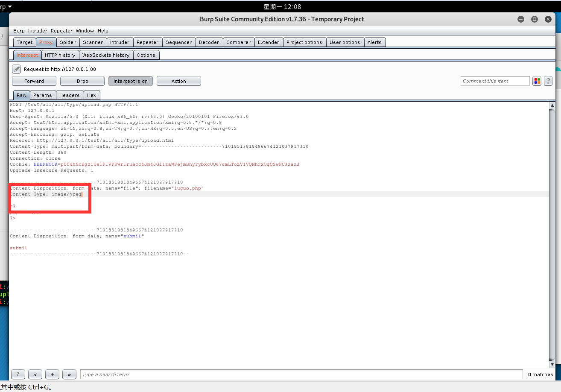Open the HTTP history sub-tab
The image size is (561, 392).
tap(60, 55)
